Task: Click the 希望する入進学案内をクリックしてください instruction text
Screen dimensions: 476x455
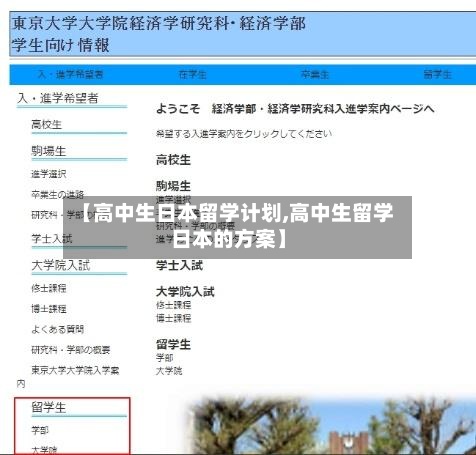Action: coord(244,134)
